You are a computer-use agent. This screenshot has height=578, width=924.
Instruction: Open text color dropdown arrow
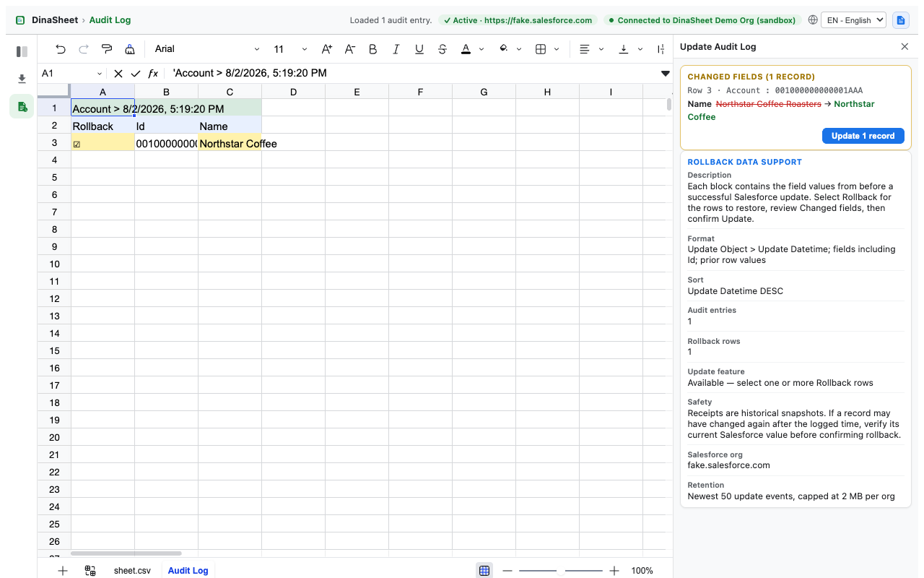(x=481, y=49)
